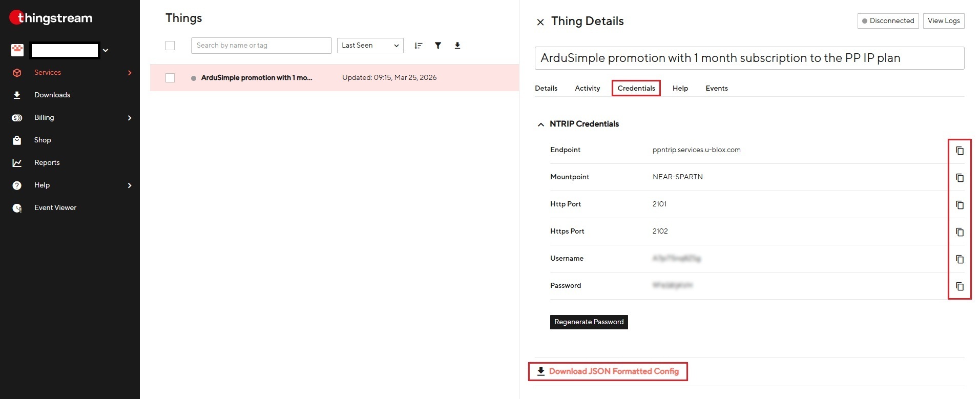
Task: Copy the Username credential
Action: (x=960, y=259)
